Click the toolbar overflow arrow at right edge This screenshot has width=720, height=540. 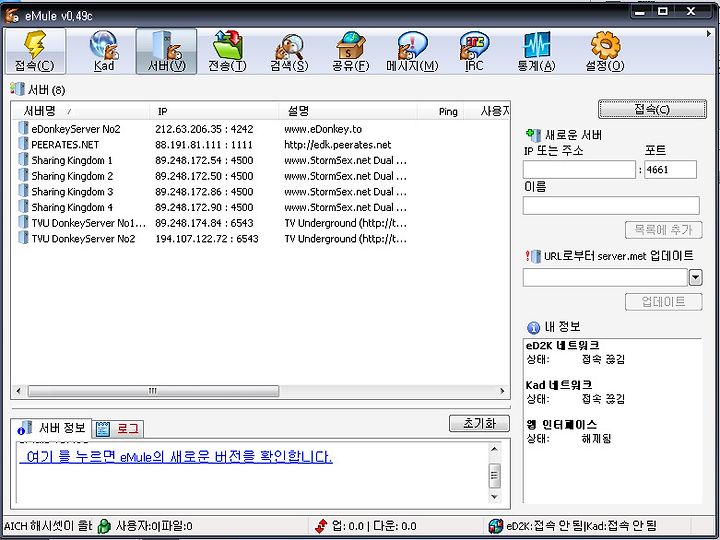coord(709,34)
